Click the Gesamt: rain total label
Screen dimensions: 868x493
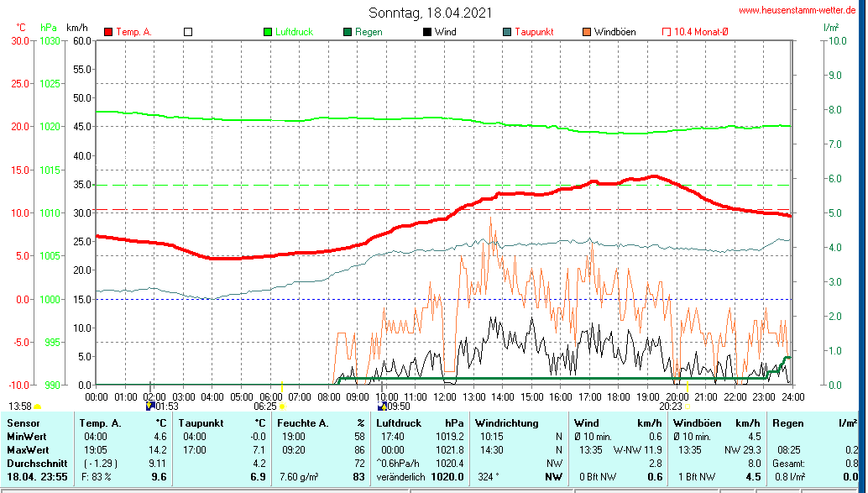(x=791, y=463)
